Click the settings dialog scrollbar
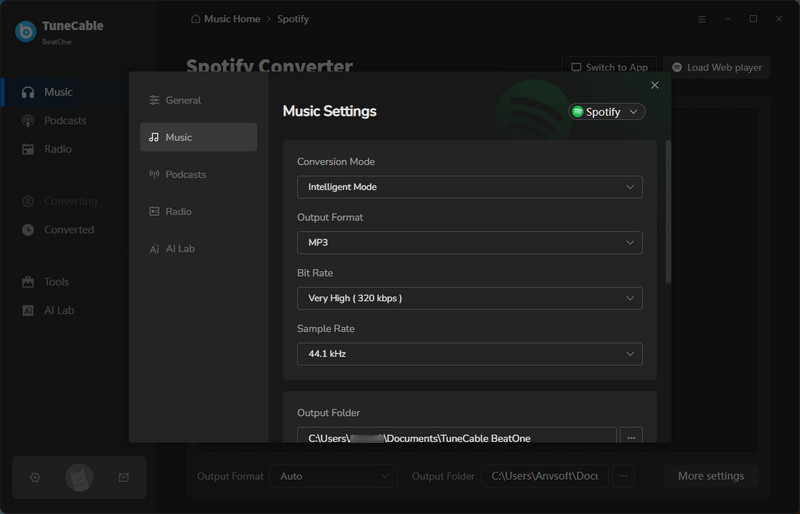Image resolution: width=800 pixels, height=514 pixels. [x=668, y=212]
